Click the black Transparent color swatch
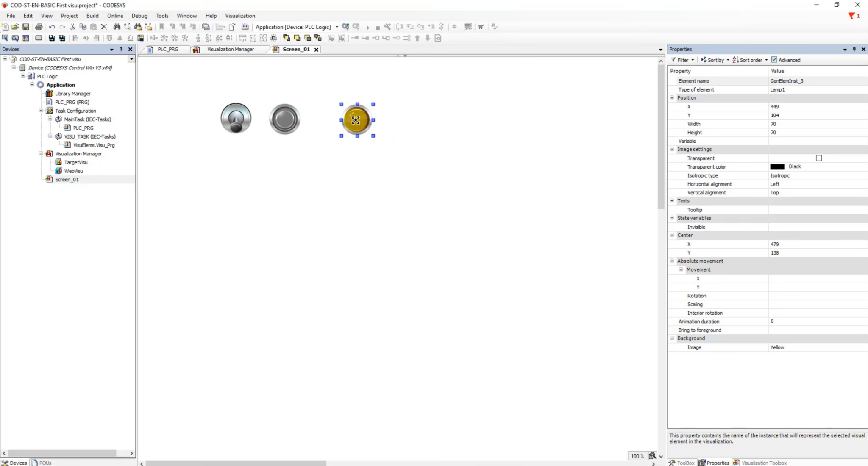This screenshot has width=868, height=466. 777,166
